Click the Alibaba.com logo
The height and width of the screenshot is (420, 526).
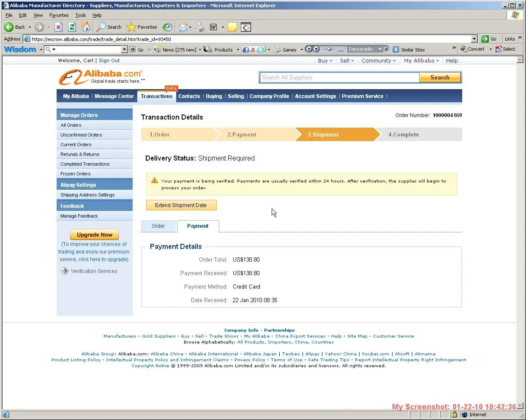pyautogui.click(x=101, y=77)
